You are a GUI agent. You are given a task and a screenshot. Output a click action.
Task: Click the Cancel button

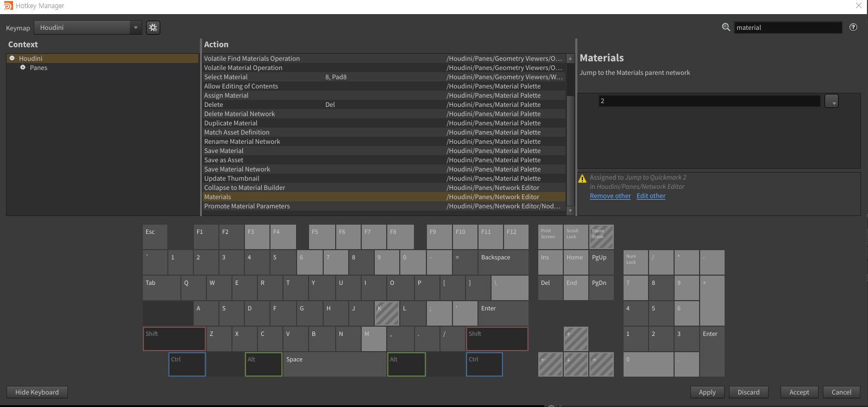tap(841, 392)
